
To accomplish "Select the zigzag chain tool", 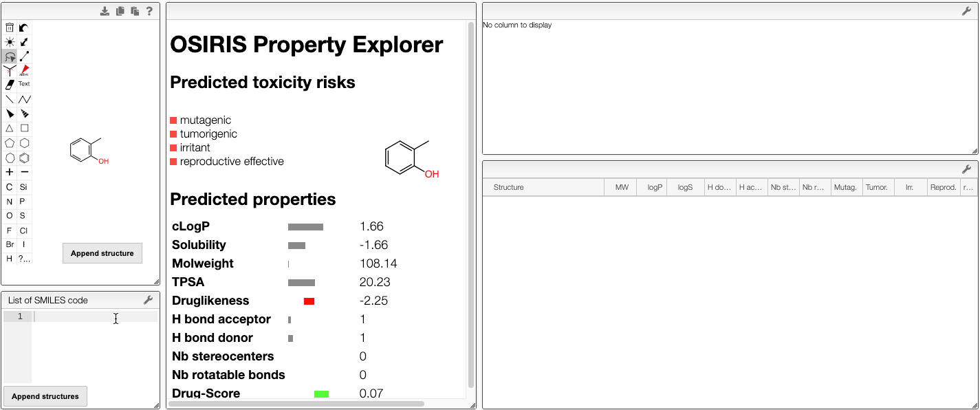I will 24,99.
